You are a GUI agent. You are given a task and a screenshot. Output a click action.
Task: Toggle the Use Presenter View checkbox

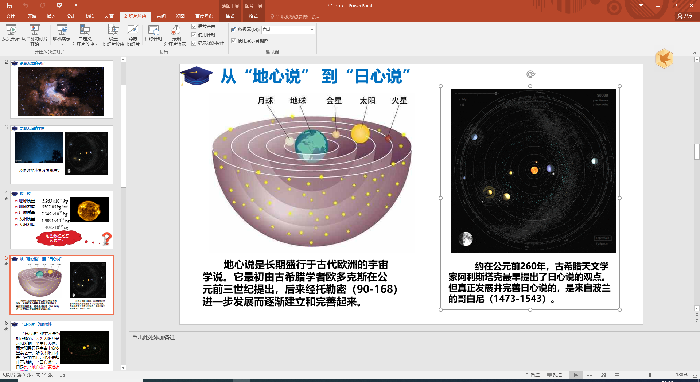click(x=233, y=41)
